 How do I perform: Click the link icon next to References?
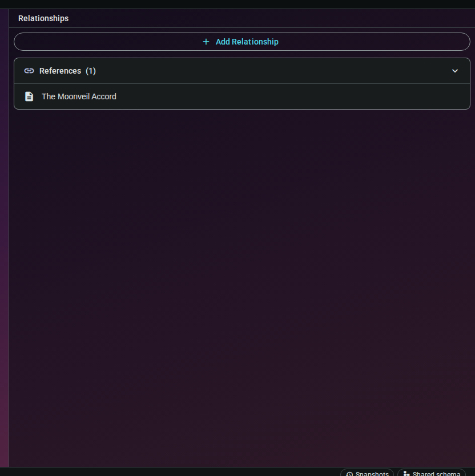coord(29,71)
